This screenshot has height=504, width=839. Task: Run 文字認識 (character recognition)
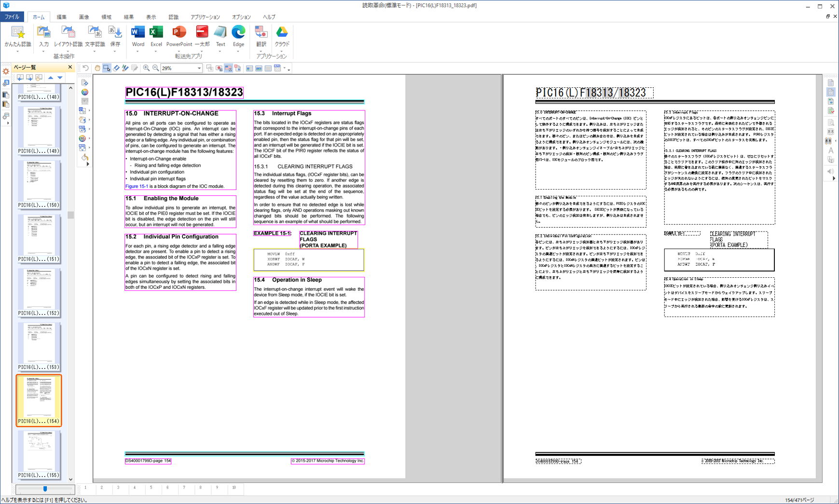coord(95,36)
